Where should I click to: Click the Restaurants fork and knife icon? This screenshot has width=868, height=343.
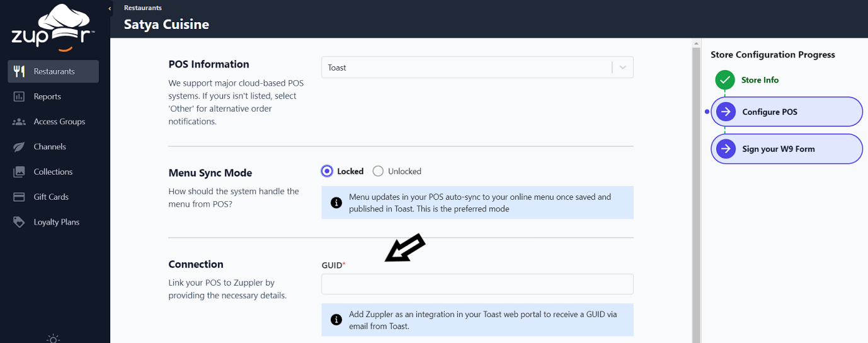coord(19,71)
